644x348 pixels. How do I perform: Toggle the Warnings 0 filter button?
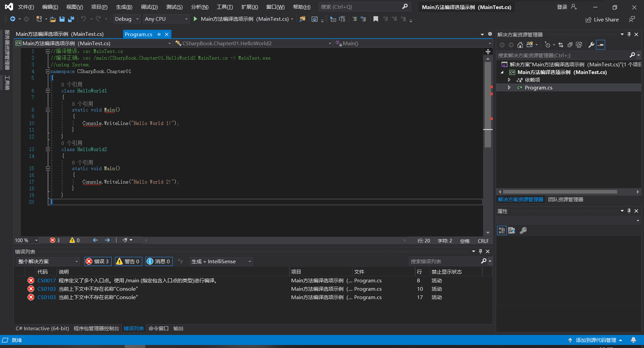(128, 261)
